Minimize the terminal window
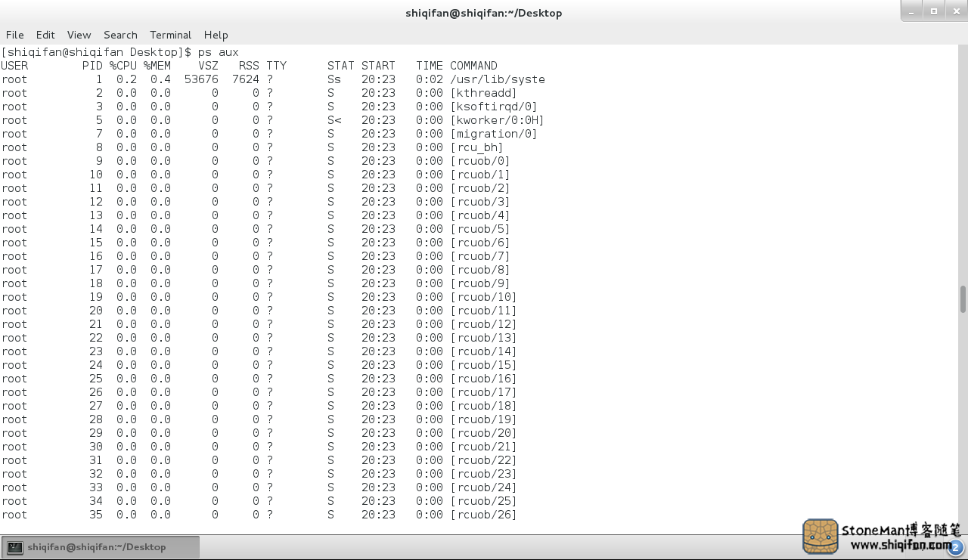968x560 pixels. [x=912, y=11]
